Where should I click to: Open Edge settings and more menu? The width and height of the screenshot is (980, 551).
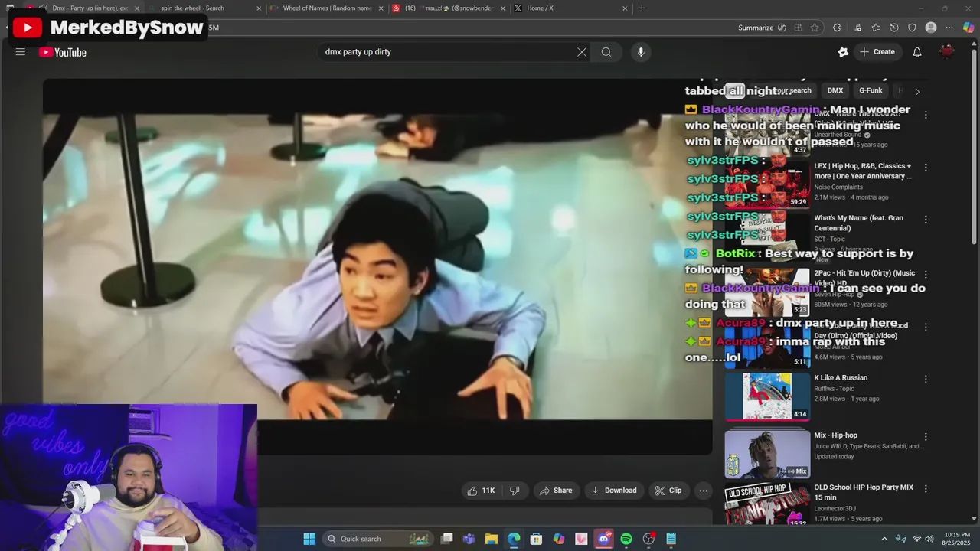coord(949,28)
